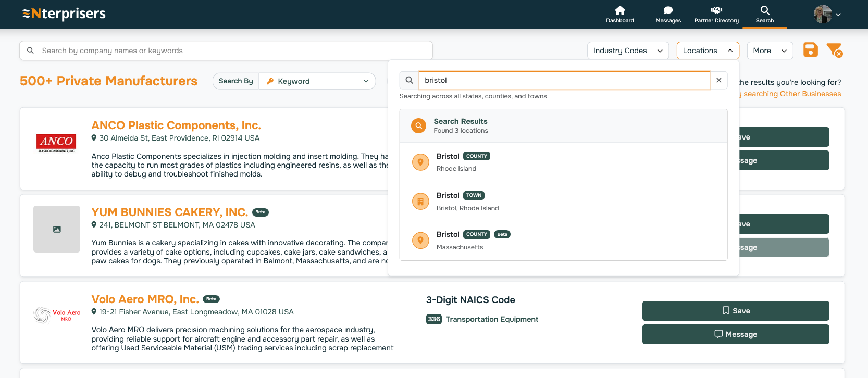Open Messages from top navigation
This screenshot has height=378, width=868.
(x=668, y=14)
